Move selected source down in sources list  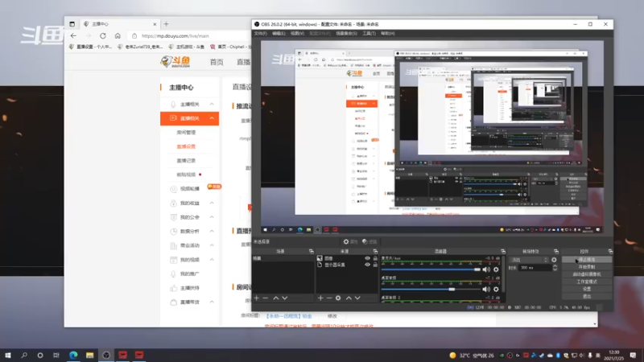coord(357,298)
